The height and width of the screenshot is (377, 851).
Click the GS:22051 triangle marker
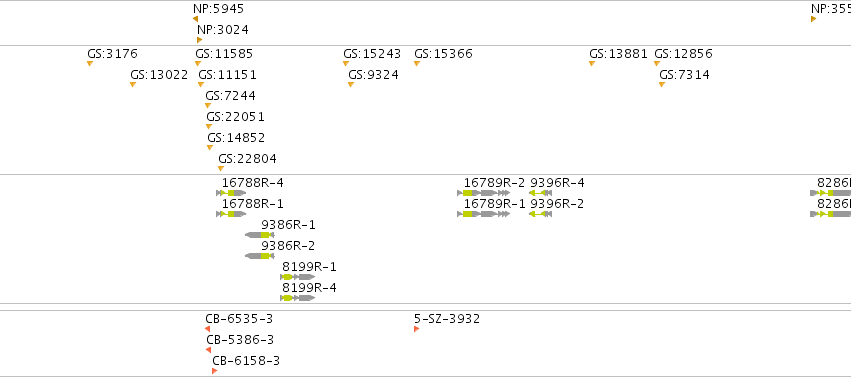pos(209,127)
